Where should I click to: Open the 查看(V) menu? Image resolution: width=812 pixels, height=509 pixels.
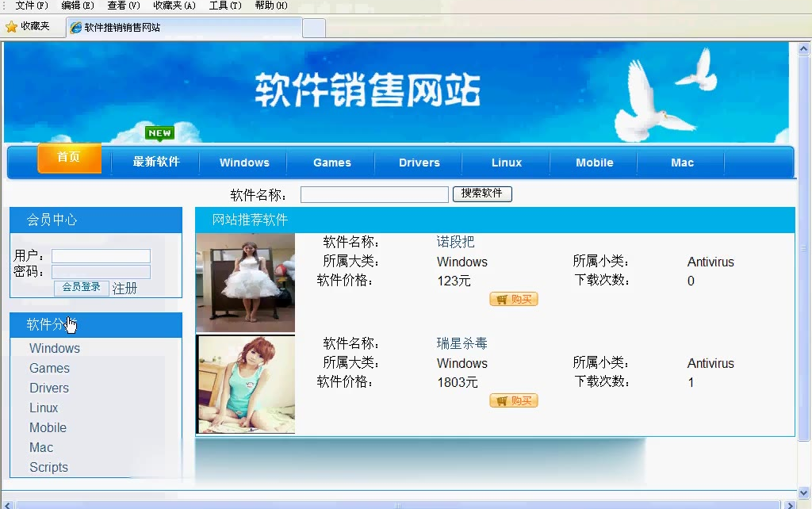pyautogui.click(x=124, y=6)
